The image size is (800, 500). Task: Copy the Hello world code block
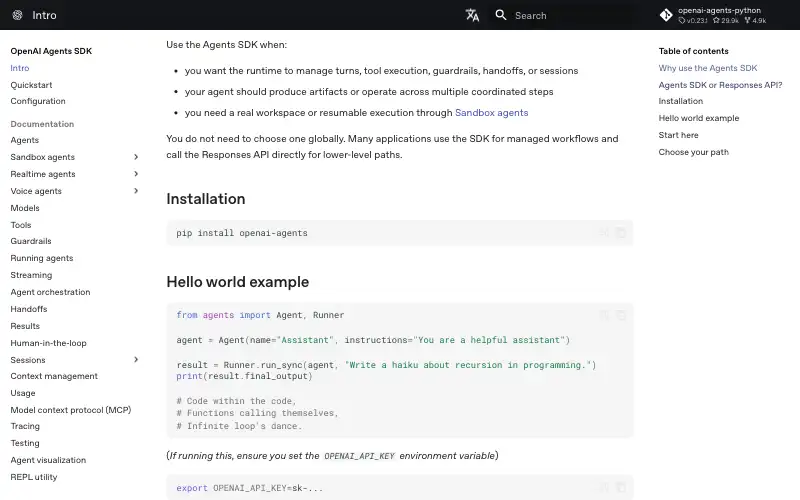620,316
